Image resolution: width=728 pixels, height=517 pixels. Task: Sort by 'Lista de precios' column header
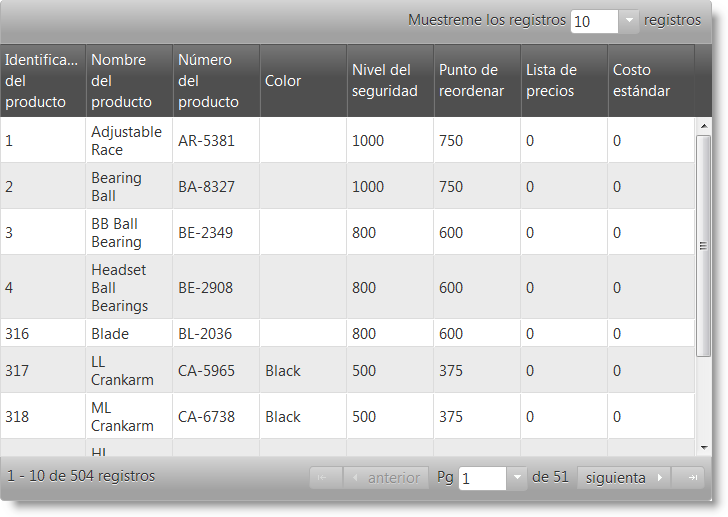point(564,81)
